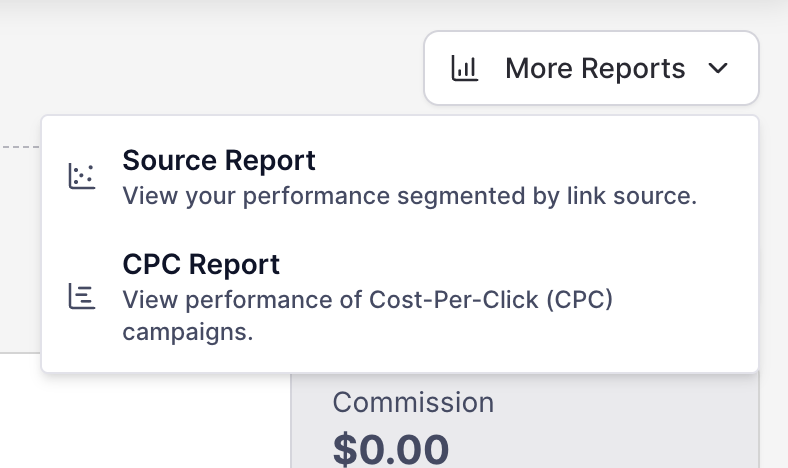Open the Source Report
The width and height of the screenshot is (788, 468).
219,160
